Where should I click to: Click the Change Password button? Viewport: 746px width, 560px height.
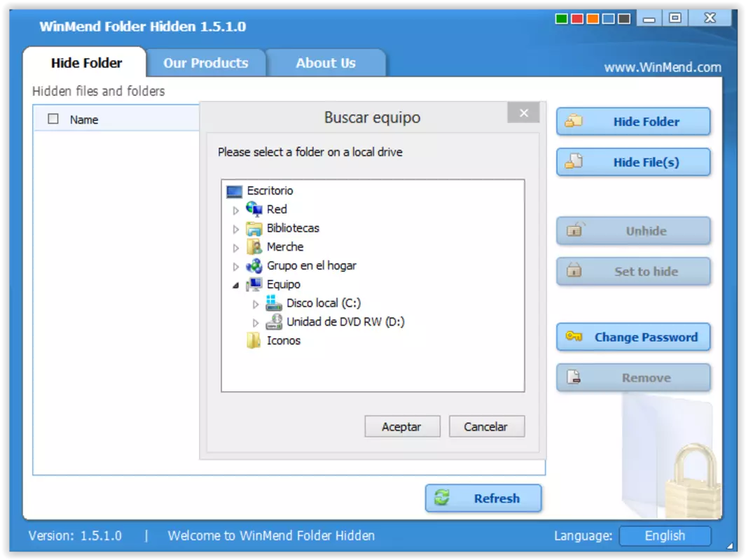633,337
